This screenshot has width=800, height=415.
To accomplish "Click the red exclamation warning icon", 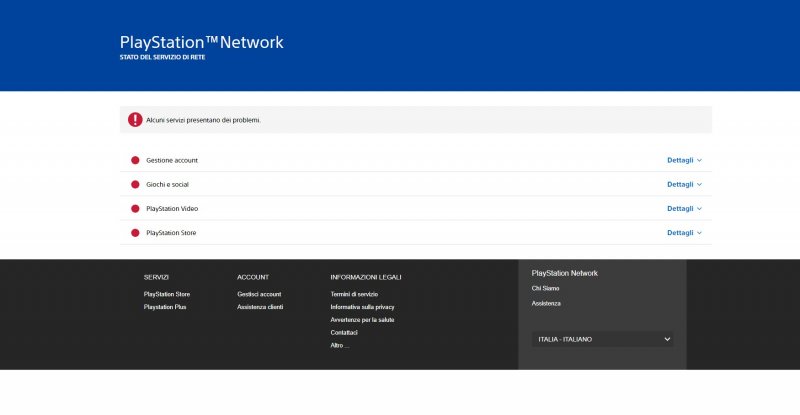I will point(135,119).
